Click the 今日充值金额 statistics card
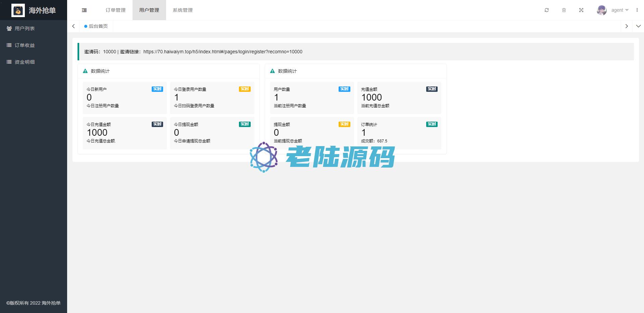The width and height of the screenshot is (644, 313). 125,133
